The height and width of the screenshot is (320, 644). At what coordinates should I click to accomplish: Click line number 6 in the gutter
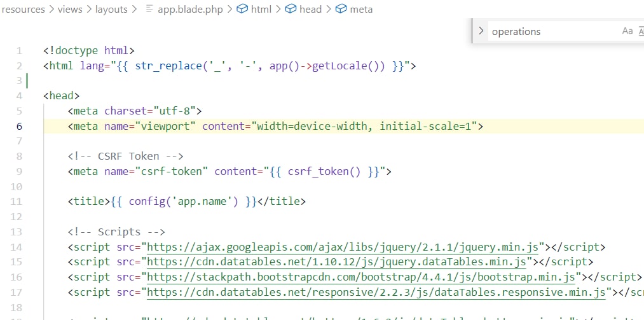[19, 126]
